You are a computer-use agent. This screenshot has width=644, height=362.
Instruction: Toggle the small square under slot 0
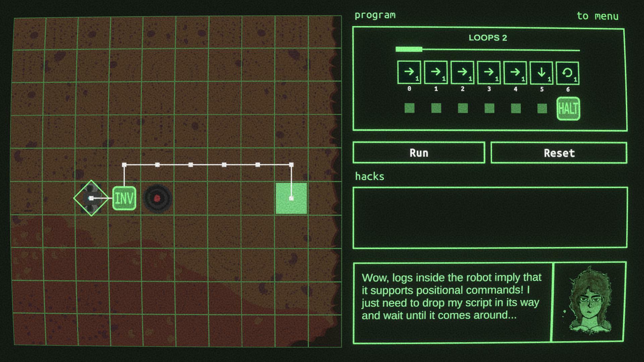pyautogui.click(x=409, y=108)
